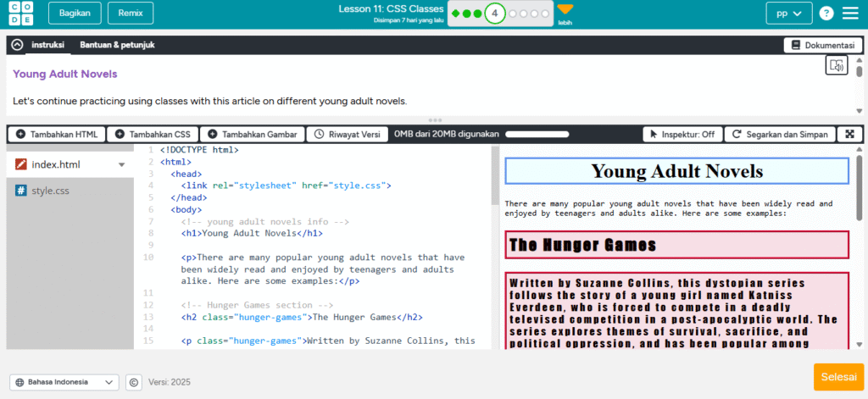Viewport: 868px width, 399px height.
Task: Click the Bagikan button
Action: [x=75, y=14]
